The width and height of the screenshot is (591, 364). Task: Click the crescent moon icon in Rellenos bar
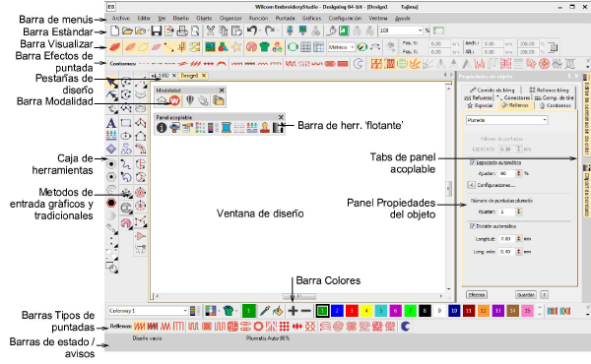(405, 327)
